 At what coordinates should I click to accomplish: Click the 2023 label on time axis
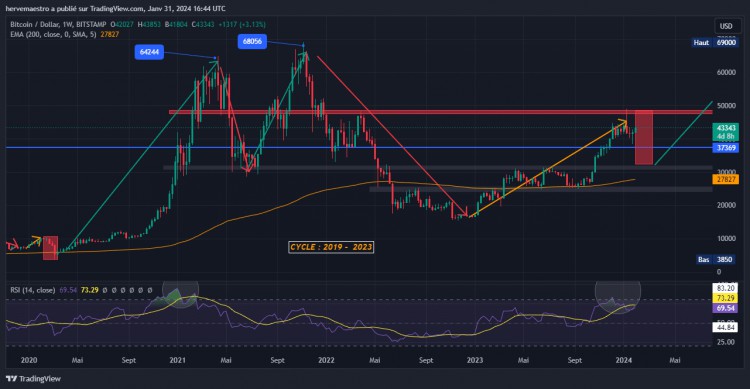[x=474, y=360]
